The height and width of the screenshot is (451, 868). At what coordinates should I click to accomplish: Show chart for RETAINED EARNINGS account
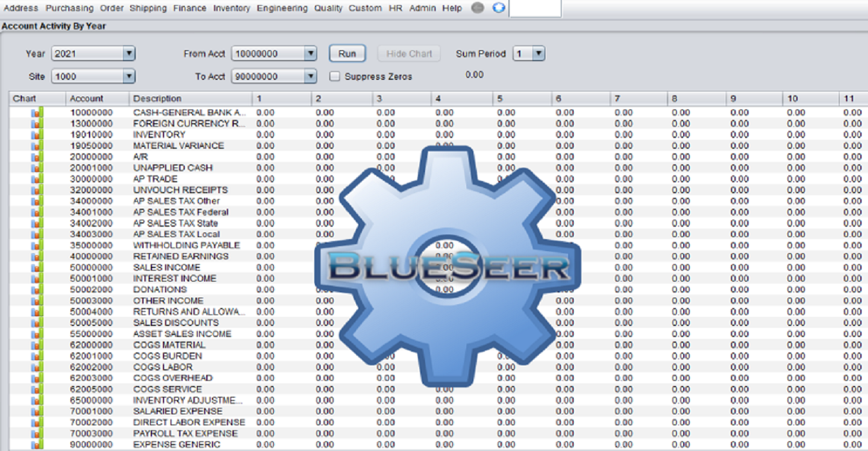(37, 256)
